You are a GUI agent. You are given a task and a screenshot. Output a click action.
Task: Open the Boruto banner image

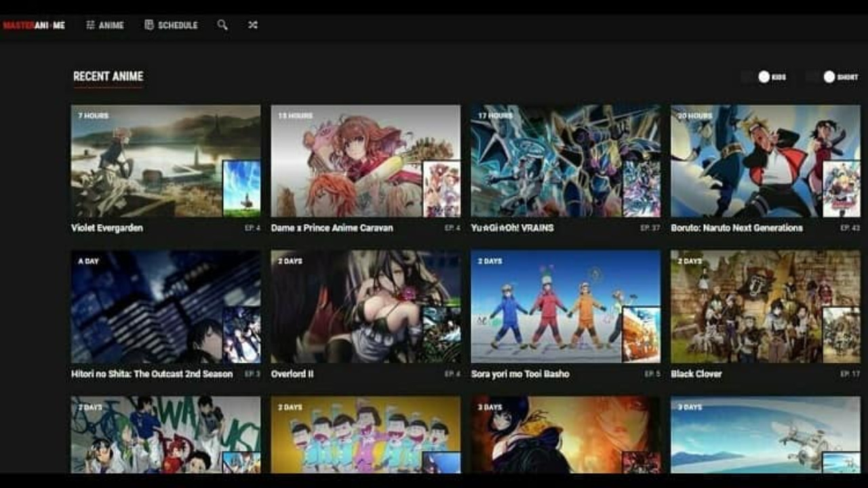tap(766, 161)
